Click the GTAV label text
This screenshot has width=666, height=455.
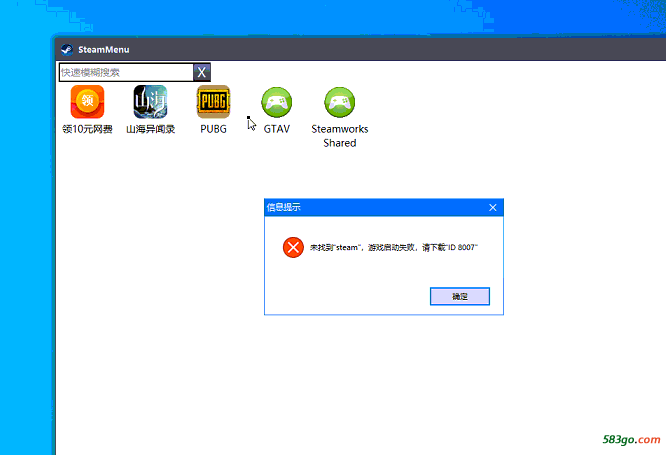coord(277,129)
